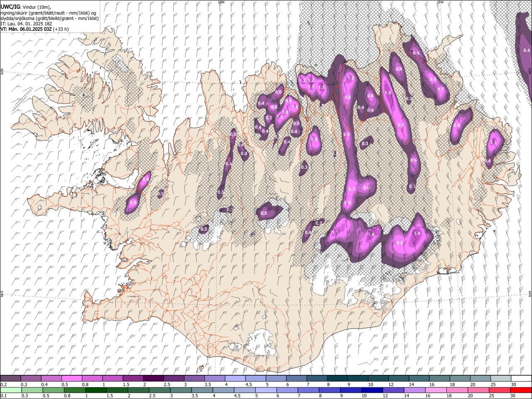Click the '1.4' snowfall value on the map

[x=417, y=234]
